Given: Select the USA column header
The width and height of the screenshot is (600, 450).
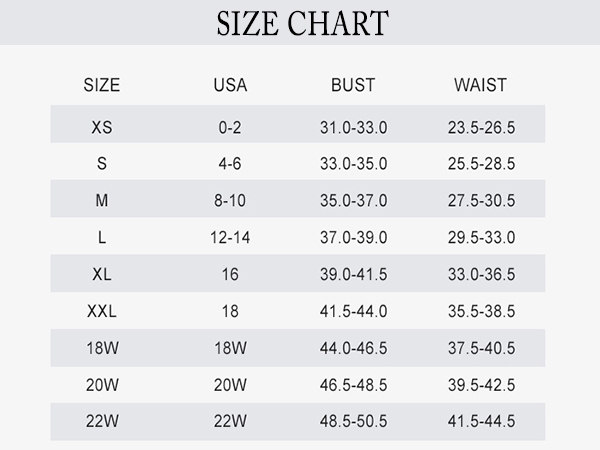Looking at the screenshot, I should pos(230,85).
